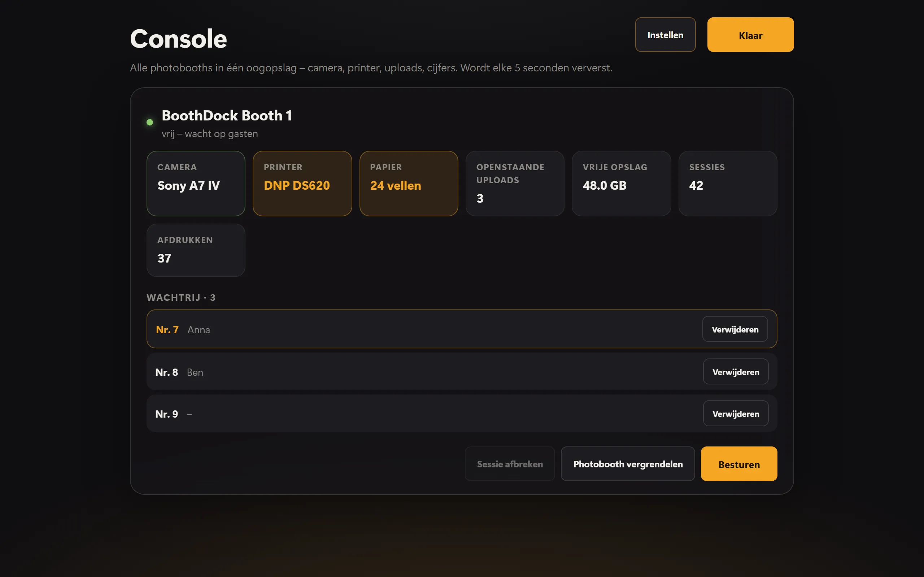The height and width of the screenshot is (577, 924).
Task: Click Sessie afbreken button
Action: click(510, 464)
